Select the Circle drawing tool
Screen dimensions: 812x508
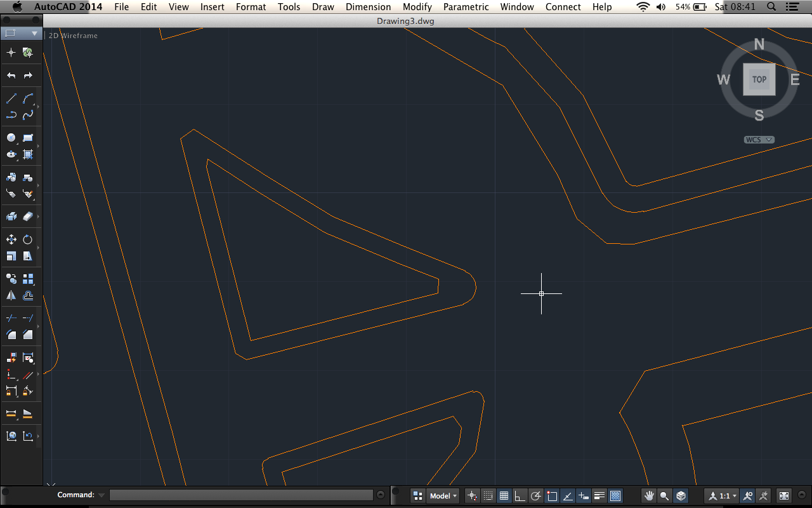pyautogui.click(x=11, y=138)
